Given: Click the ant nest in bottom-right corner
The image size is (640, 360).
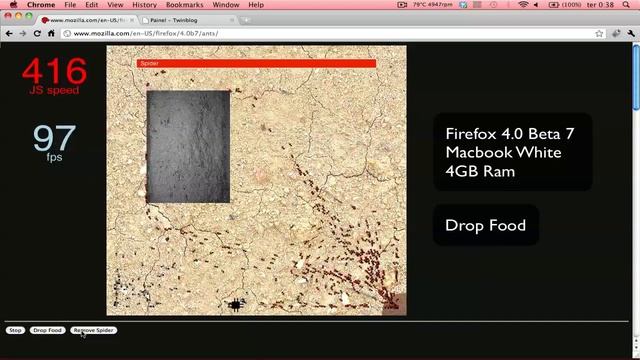Looking at the screenshot, I should tap(394, 304).
